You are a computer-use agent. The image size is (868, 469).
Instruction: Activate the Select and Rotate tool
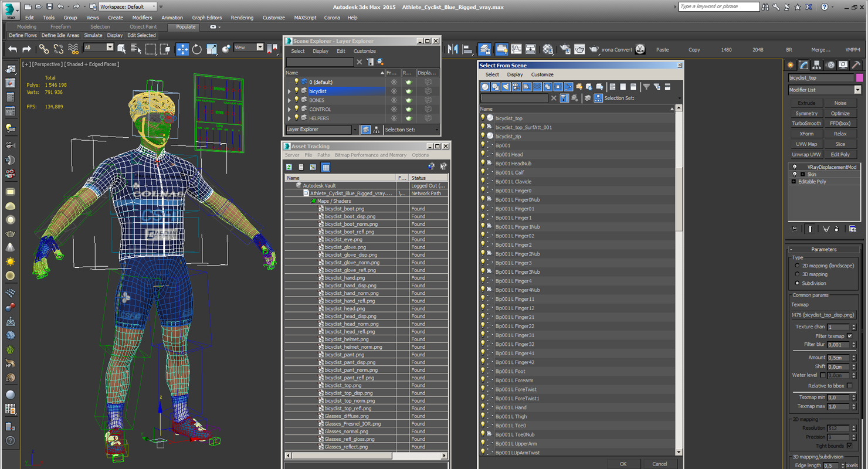[197, 50]
